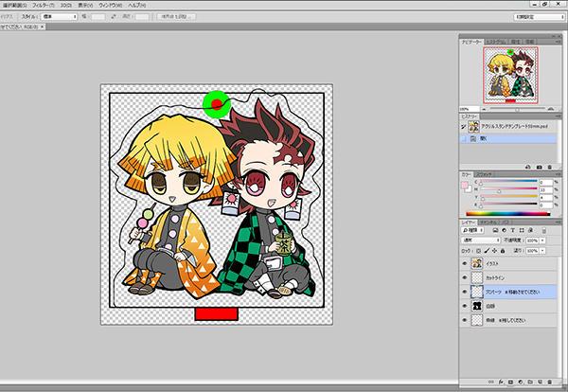Adjust the Black (K) slider
Viewport: 568px width, 392px height.
508,205
